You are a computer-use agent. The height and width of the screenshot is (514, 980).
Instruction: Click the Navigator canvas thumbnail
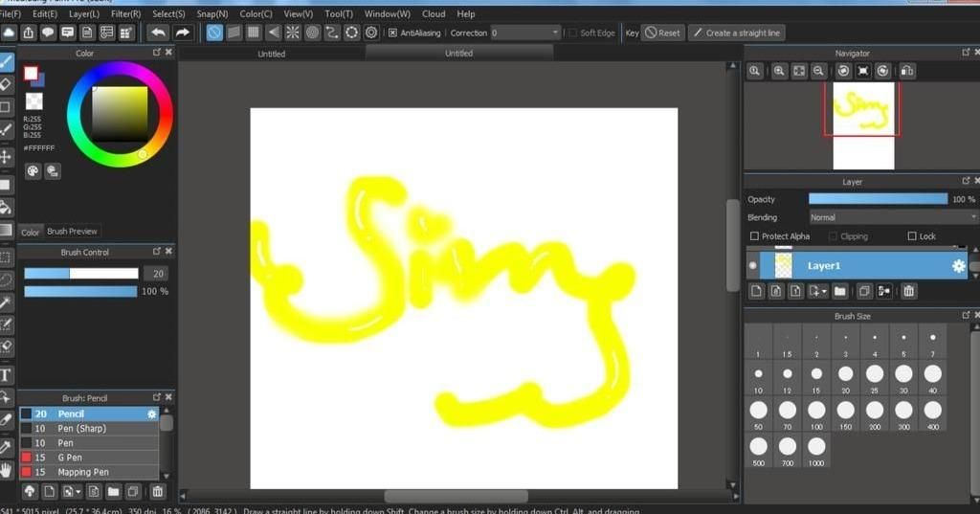864,125
